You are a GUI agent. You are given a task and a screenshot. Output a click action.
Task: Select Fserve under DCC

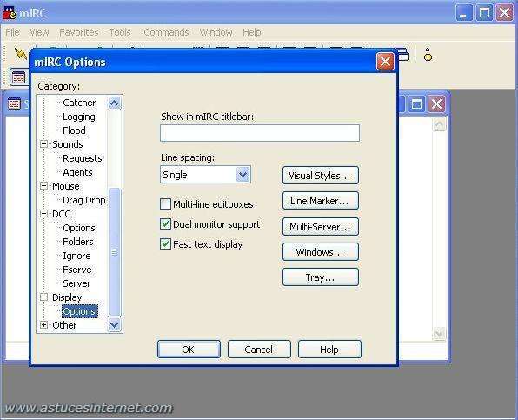pyautogui.click(x=77, y=270)
